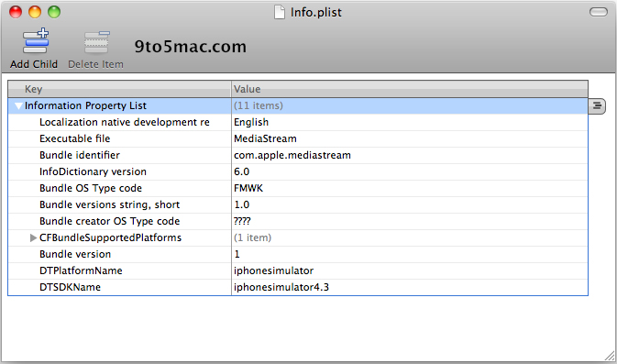Click the green zoom window button

(54, 12)
